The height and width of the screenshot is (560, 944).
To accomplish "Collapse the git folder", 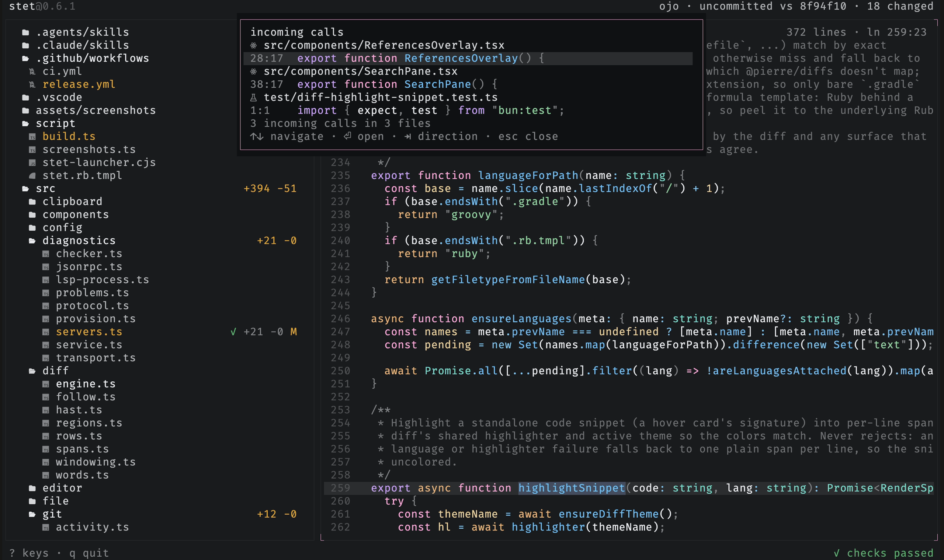I will tap(32, 514).
